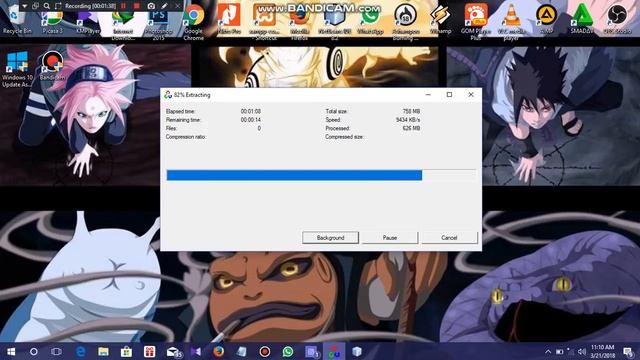Take a Bandicam screenshot with camera icon
This screenshot has height=360, width=640.
151,6
